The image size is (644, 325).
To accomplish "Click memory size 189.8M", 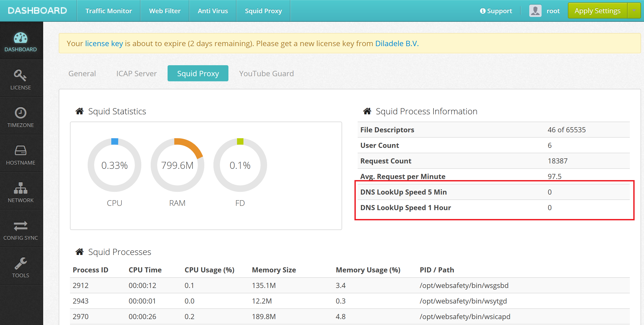I will (x=264, y=317).
